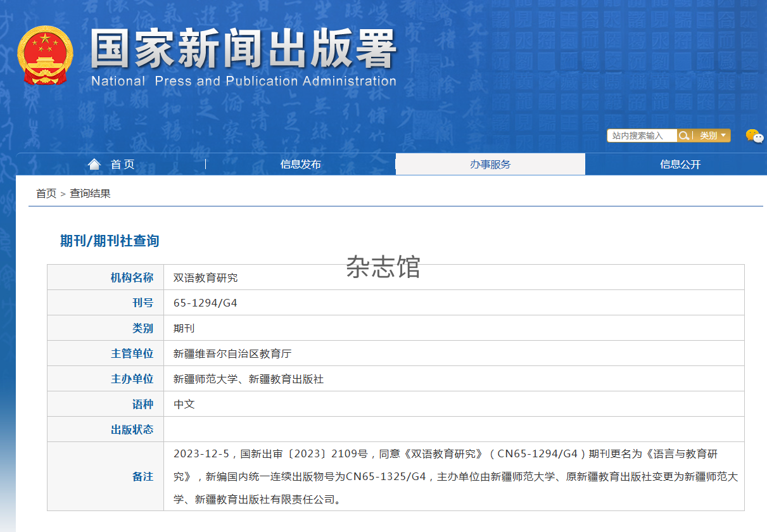Screen dimensions: 767x532
Task: Click 查询结果 in the breadcrumb trail
Action: point(90,194)
